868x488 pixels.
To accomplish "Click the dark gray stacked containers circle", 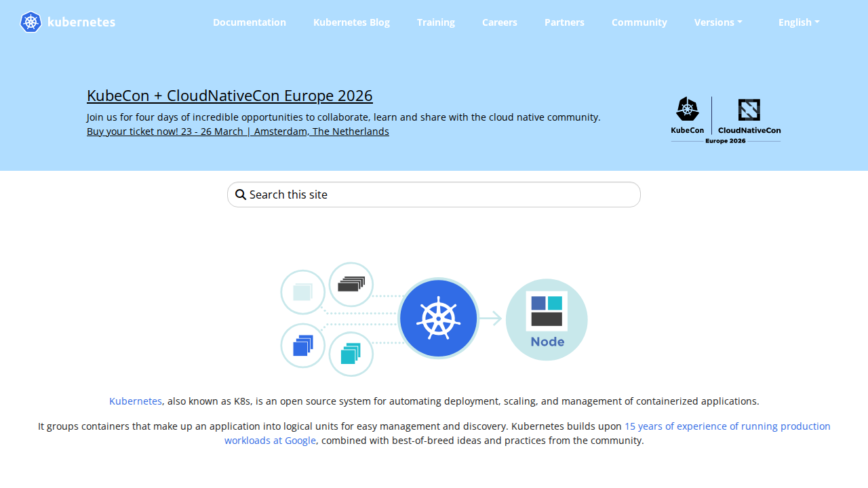I will pos(351,284).
